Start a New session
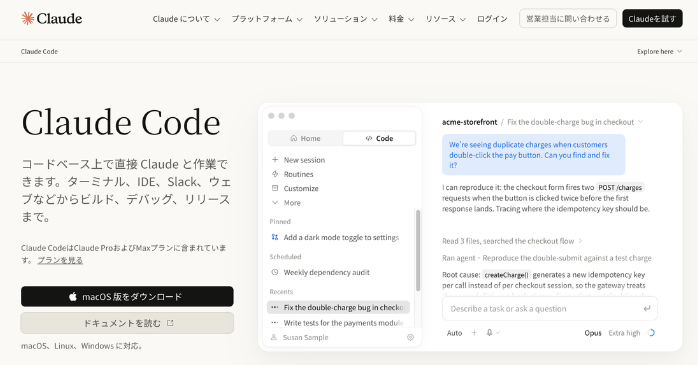 click(x=304, y=160)
